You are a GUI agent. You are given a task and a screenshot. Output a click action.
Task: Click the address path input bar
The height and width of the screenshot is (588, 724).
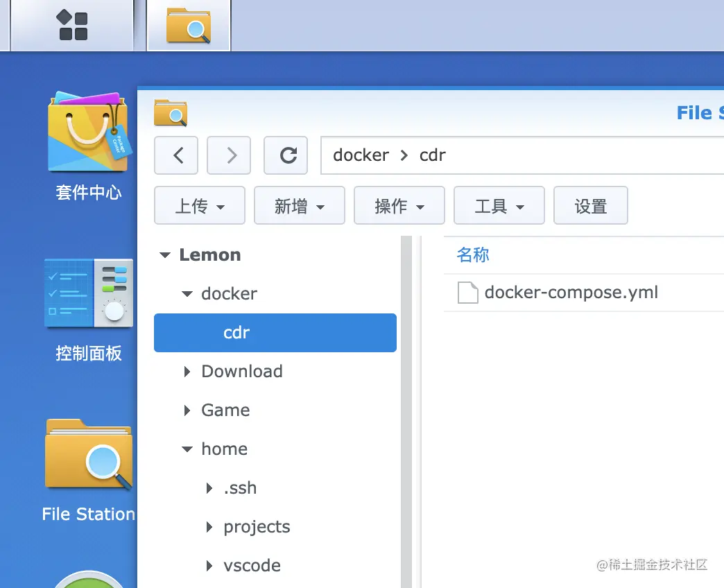(522, 155)
